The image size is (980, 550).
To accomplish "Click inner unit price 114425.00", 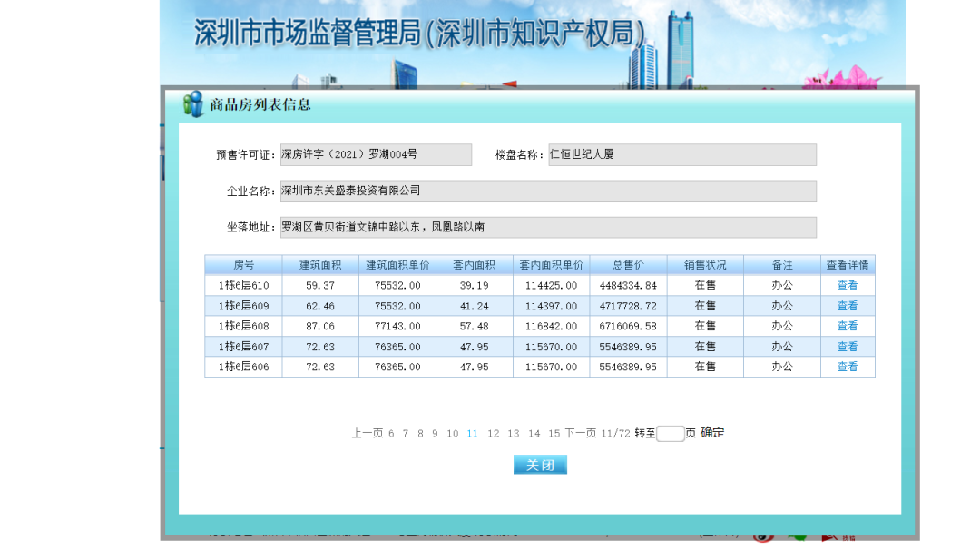I will [552, 286].
